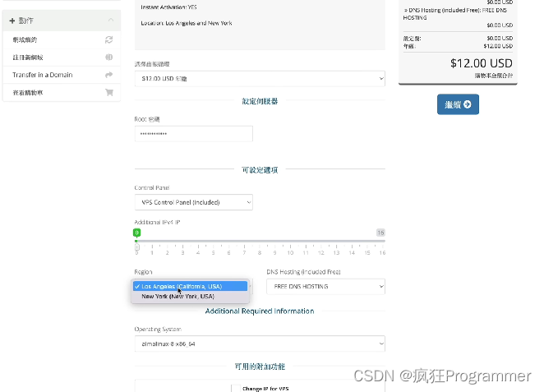Open the Control Panel dropdown
This screenshot has width=544, height=392.
193,202
